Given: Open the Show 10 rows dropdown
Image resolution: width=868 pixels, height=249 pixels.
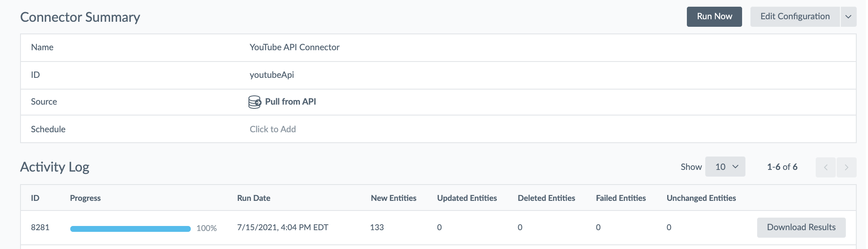Looking at the screenshot, I should point(725,167).
